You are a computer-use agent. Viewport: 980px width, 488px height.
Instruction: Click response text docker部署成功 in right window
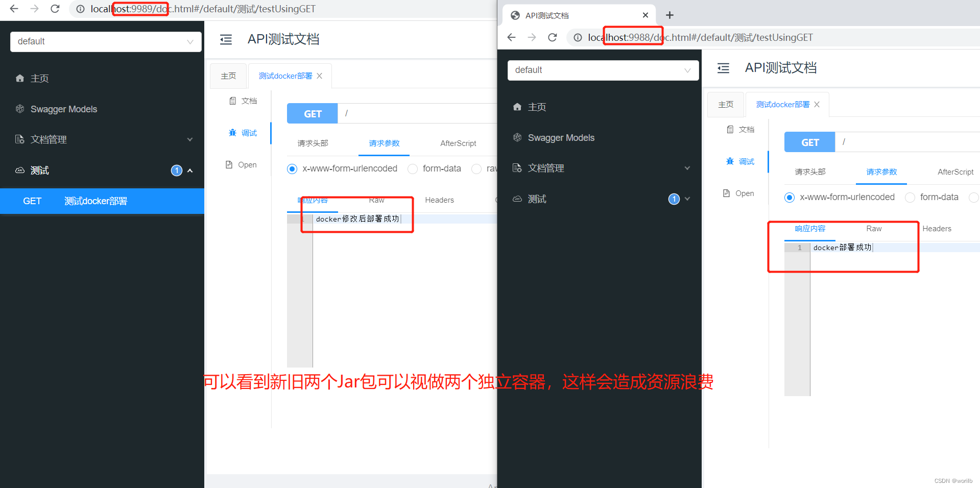point(843,248)
